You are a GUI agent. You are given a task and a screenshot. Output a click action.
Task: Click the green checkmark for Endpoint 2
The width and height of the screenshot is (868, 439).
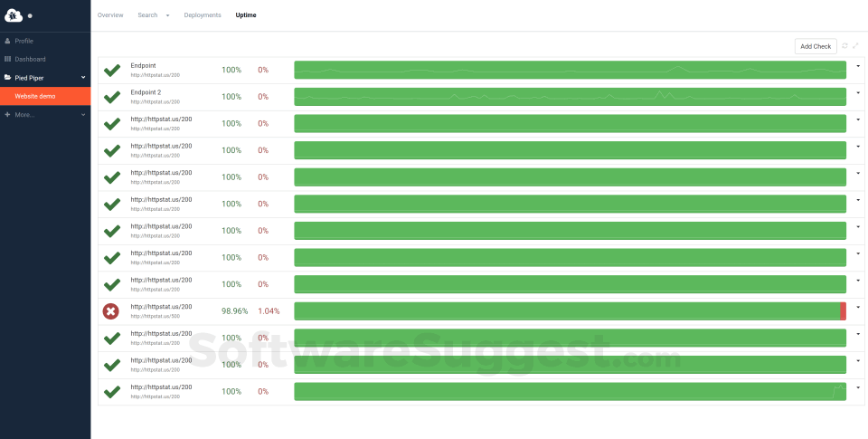click(x=112, y=97)
